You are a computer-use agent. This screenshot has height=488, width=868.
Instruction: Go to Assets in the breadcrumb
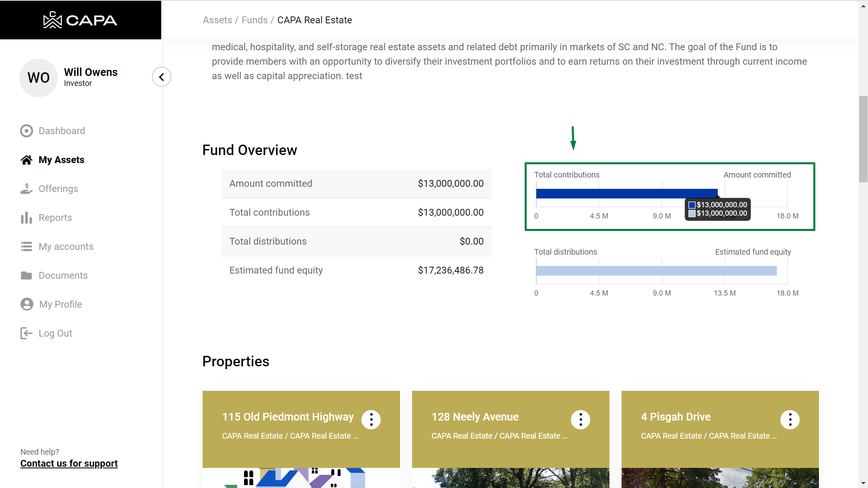(217, 20)
